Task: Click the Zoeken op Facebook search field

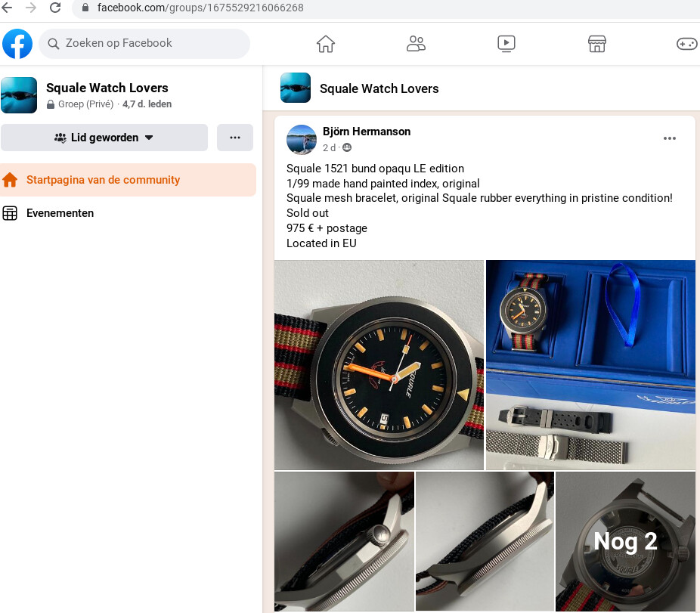Action: pos(144,43)
